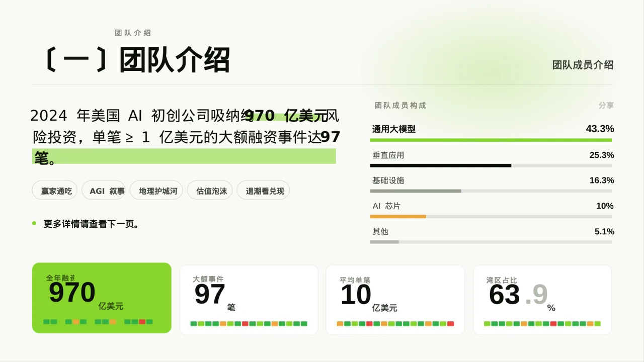Click the 25.3% value
This screenshot has width=644, height=362.
click(602, 155)
